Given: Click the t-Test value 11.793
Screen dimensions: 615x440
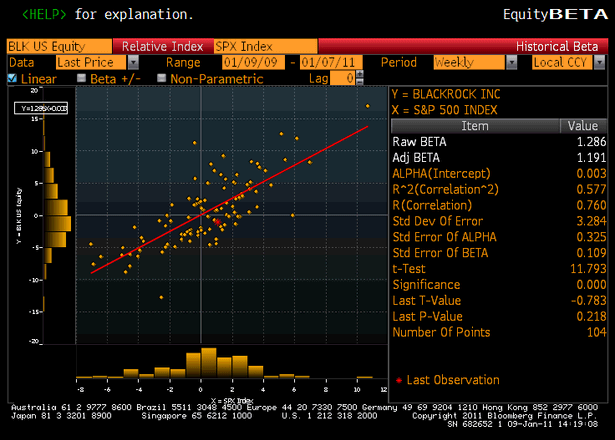Looking at the screenshot, I should 588,269.
